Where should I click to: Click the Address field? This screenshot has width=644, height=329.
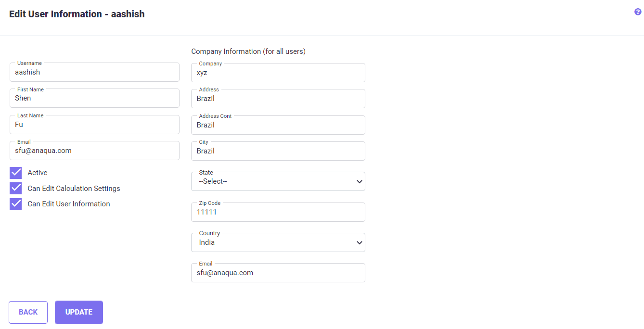[x=278, y=99]
